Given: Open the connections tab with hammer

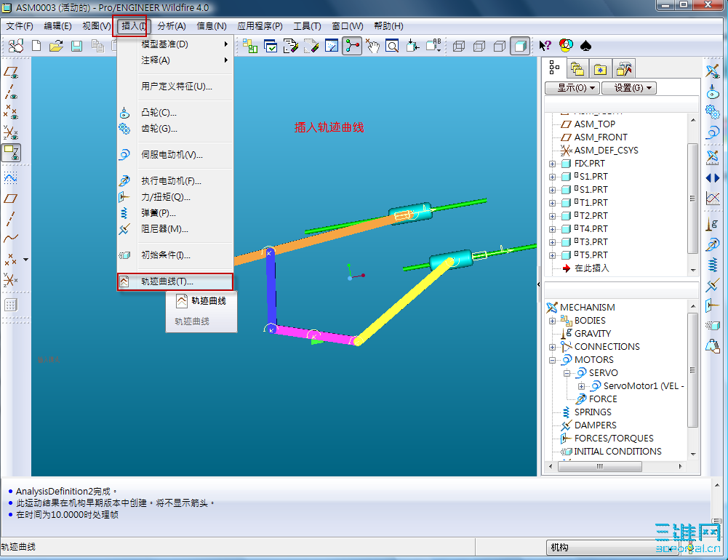Looking at the screenshot, I should coord(623,69).
